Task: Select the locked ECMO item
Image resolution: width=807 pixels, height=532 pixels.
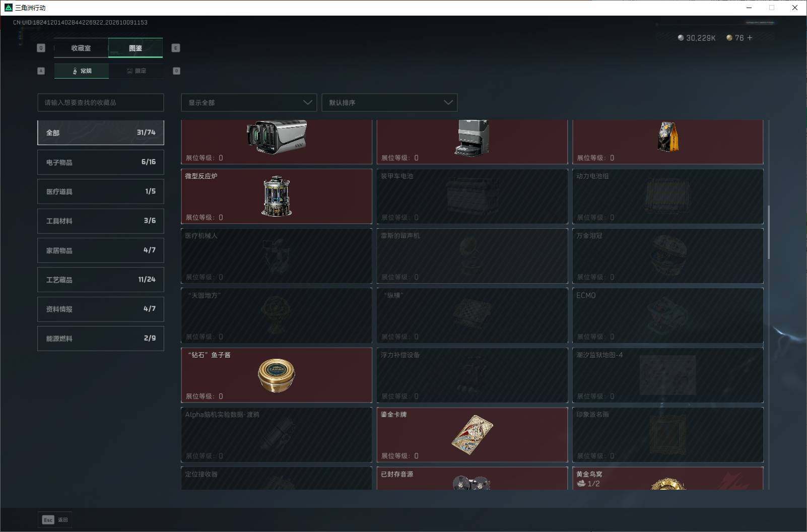Action: (668, 315)
